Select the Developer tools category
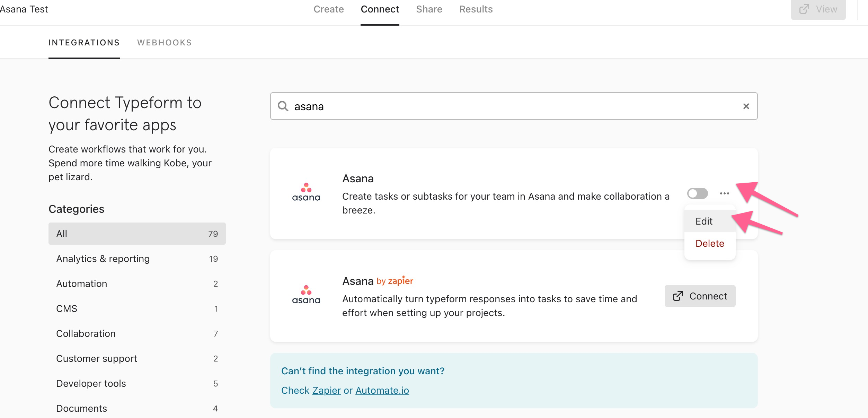Viewport: 868px width, 418px height. point(137,383)
